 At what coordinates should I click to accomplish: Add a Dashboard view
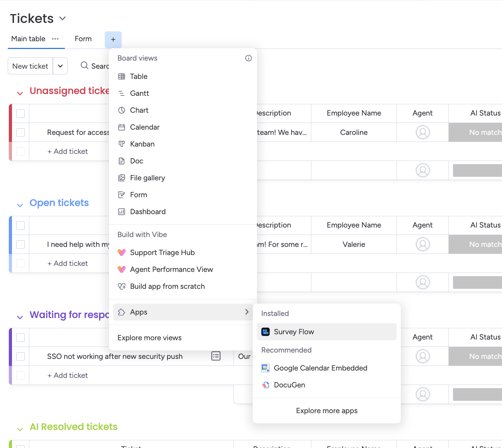[183, 212]
